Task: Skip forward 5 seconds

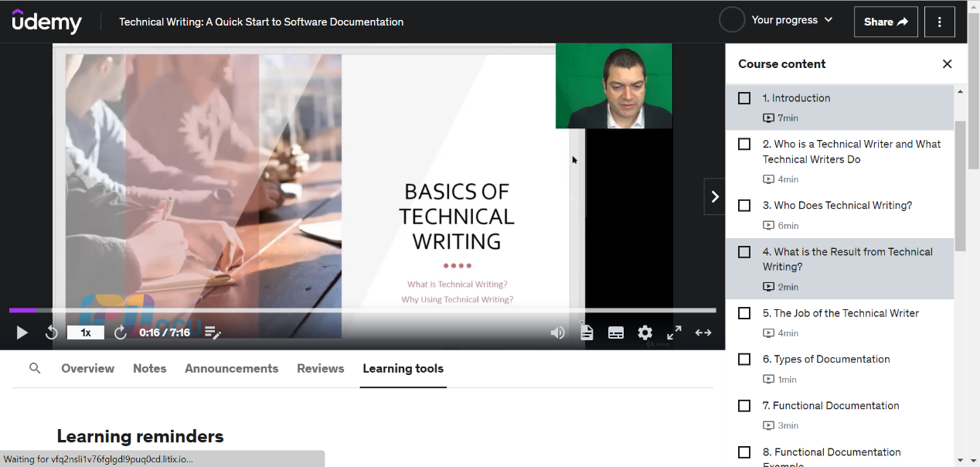Action: click(121, 332)
